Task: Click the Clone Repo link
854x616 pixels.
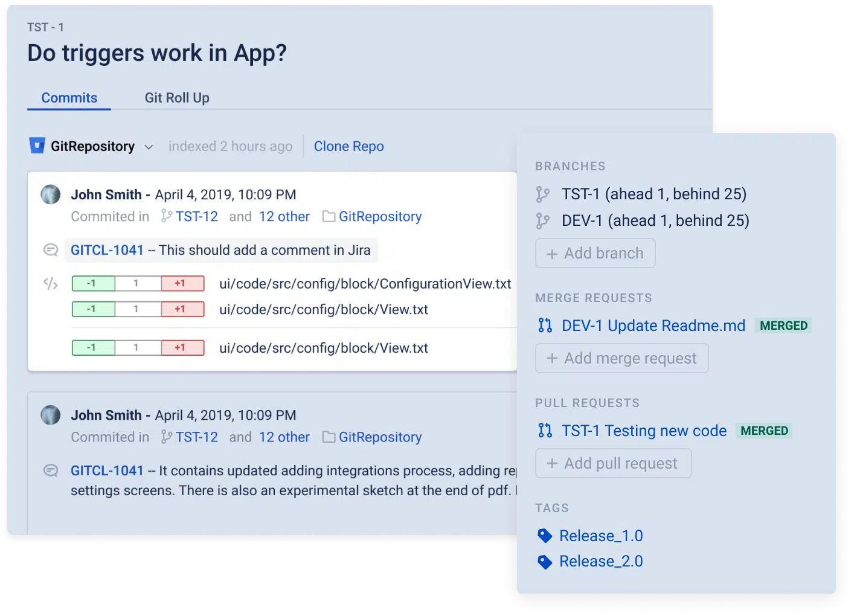Action: tap(348, 146)
